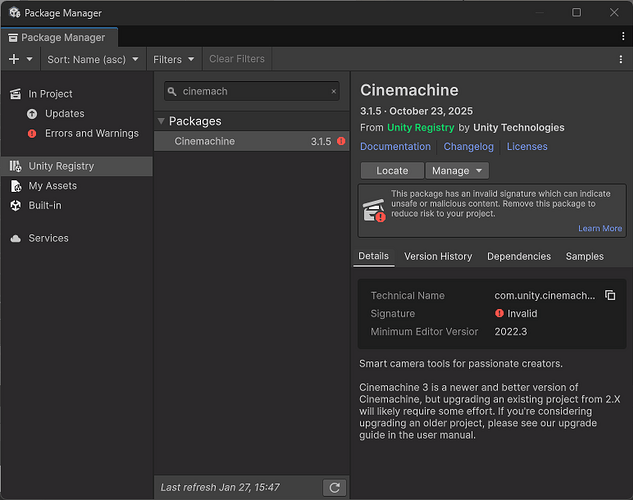Open the kebab menu in the toolbar
Screen dimensions: 633x500
tap(620, 59)
